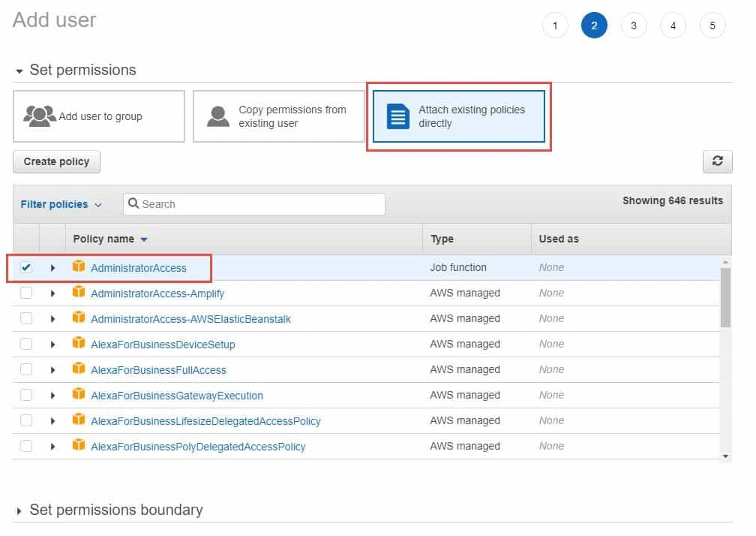
Task: Uncheck the AdministratorAccess policy checkbox
Action: tap(26, 266)
